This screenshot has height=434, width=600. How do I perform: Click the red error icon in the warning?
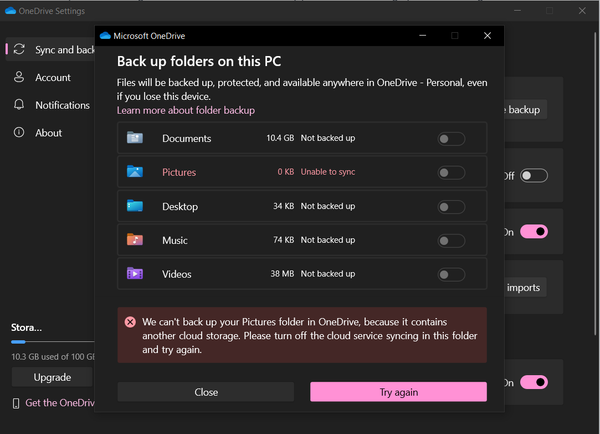click(130, 322)
